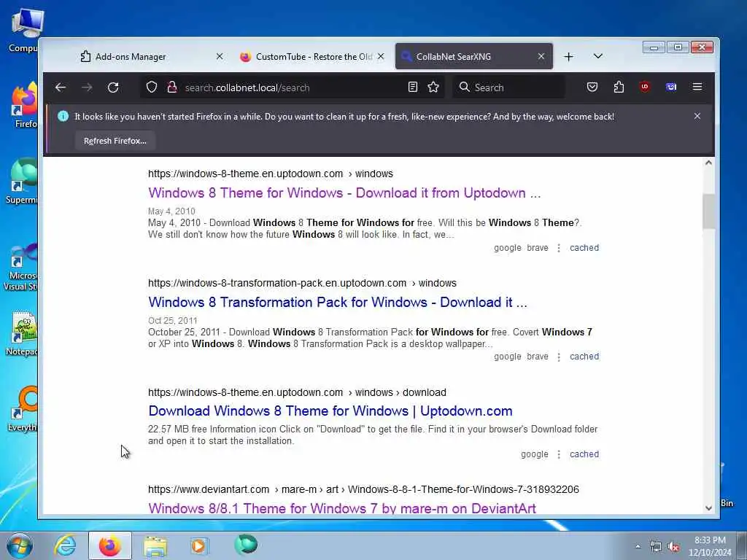
Task: Select the CollabNet SearXNG tab
Action: pos(473,57)
